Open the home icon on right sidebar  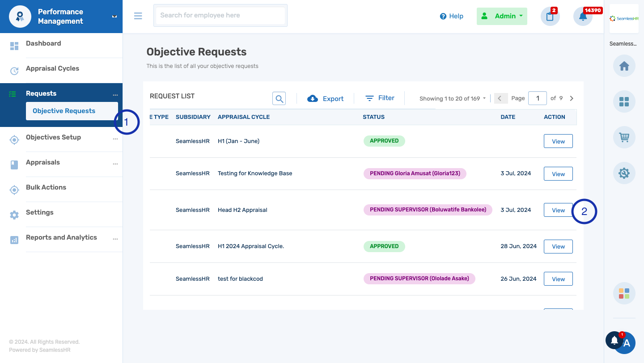pyautogui.click(x=624, y=66)
